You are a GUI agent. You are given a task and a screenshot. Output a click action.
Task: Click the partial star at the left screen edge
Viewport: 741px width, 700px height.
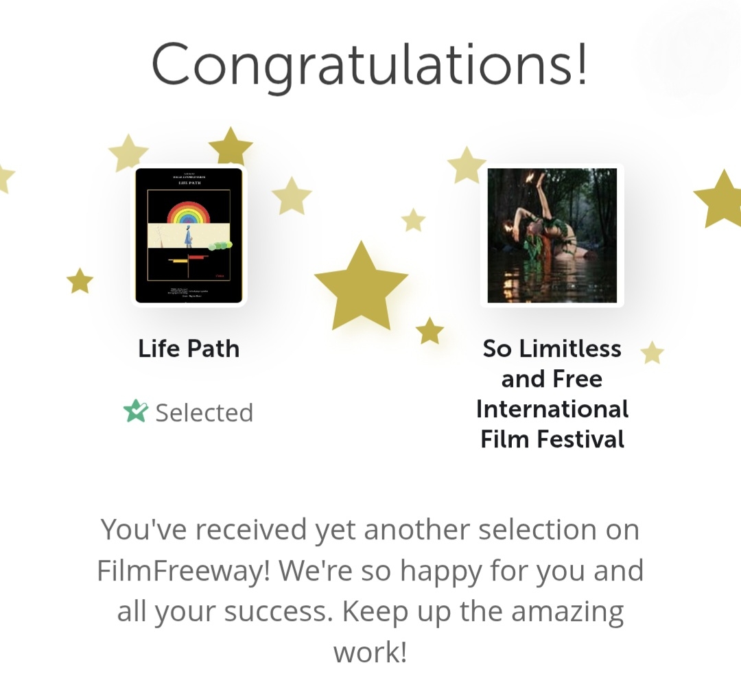pyautogui.click(x=4, y=177)
